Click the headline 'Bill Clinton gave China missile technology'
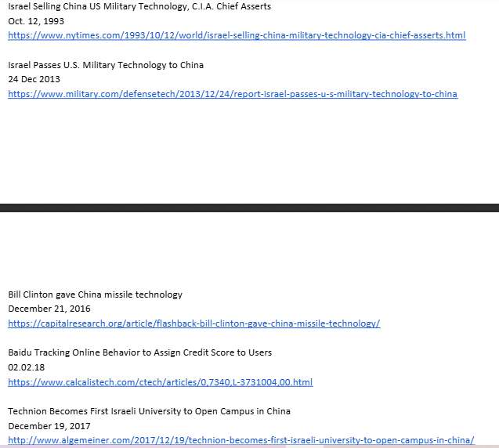 point(95,294)
